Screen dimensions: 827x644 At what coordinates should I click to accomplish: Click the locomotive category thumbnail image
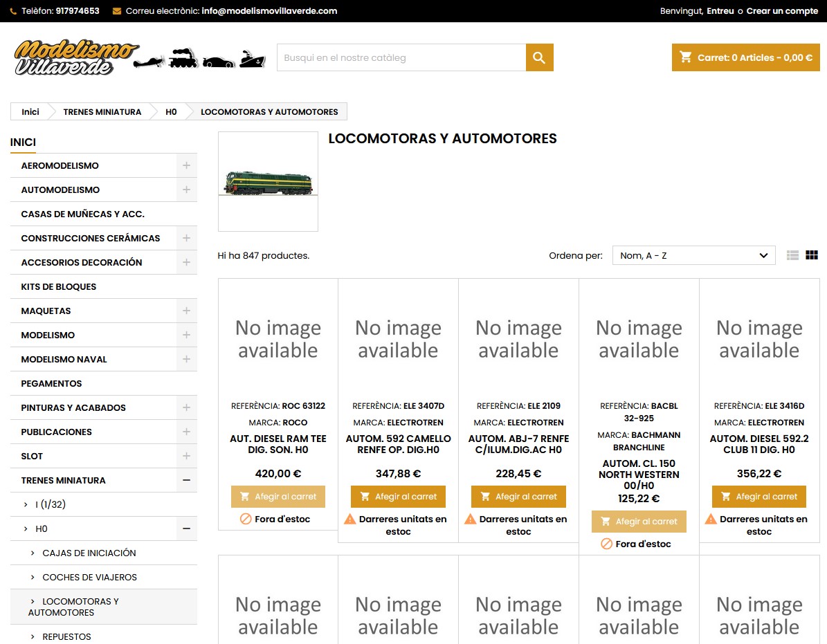268,181
